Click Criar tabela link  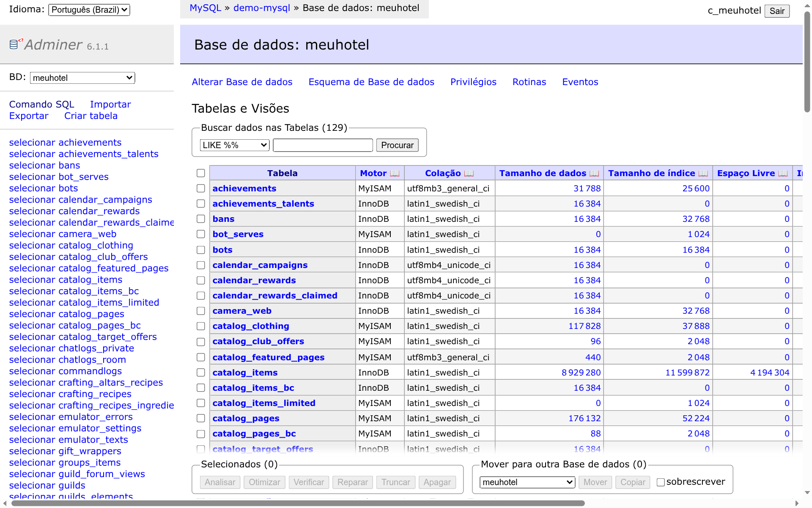pos(91,116)
